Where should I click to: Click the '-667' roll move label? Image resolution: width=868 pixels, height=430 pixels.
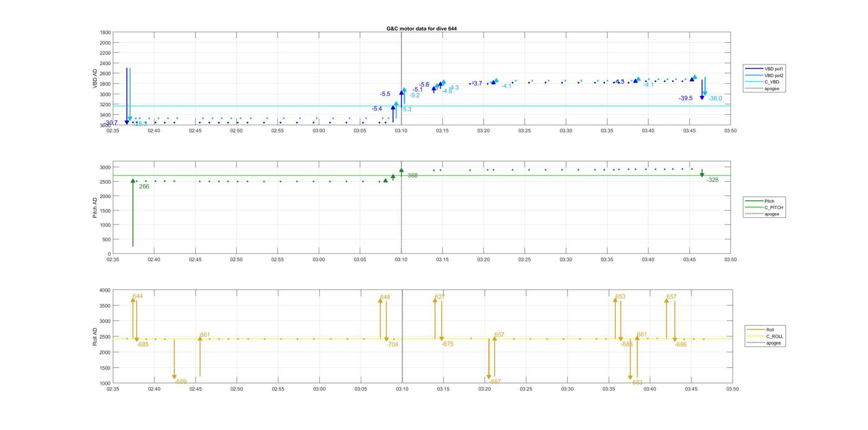pos(495,382)
